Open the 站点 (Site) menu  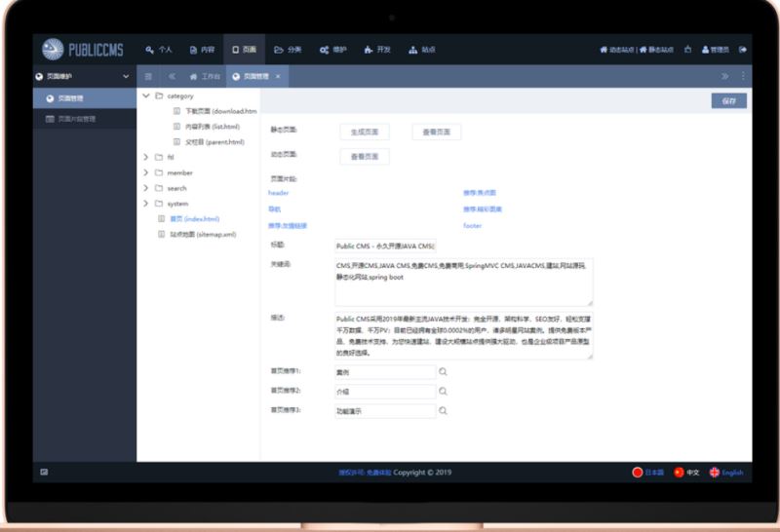[x=422, y=50]
